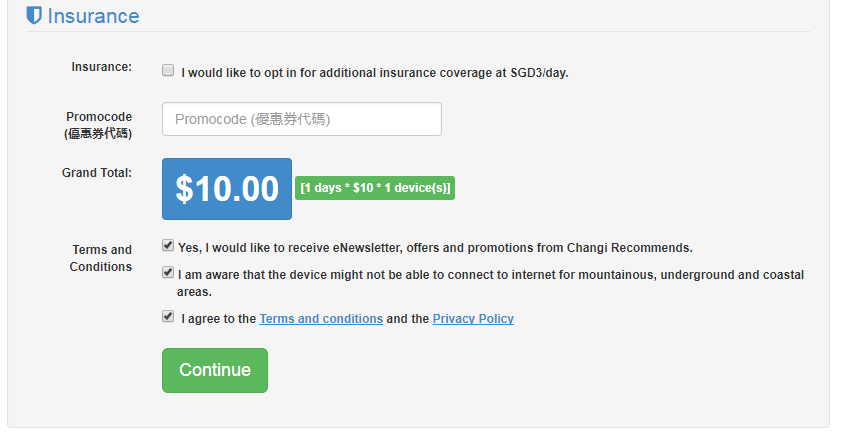Click the left-side 'Terms and Conditions' row label

101,258
